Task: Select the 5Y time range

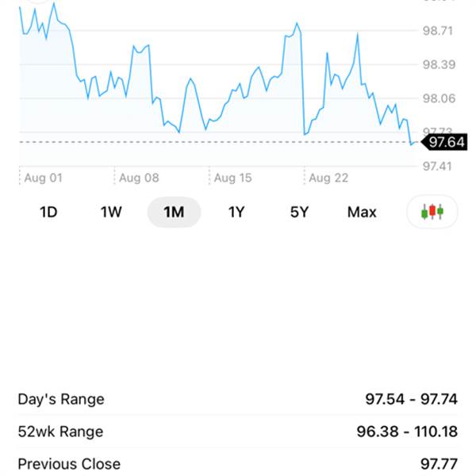Action: [299, 212]
